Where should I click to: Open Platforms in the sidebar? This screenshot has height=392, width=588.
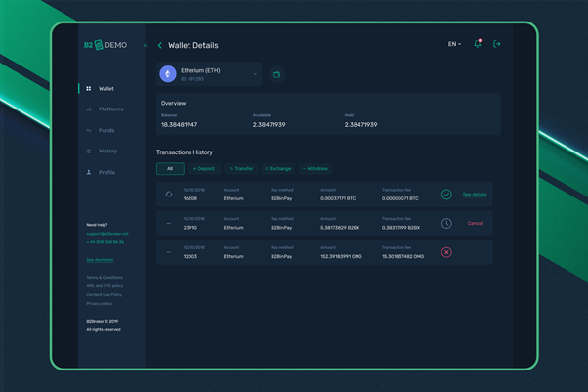point(110,109)
